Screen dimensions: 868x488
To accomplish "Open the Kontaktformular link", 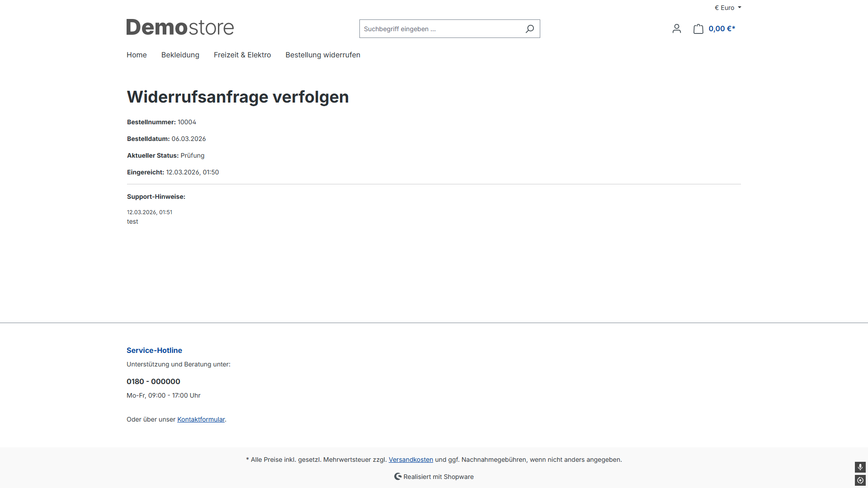I will pyautogui.click(x=201, y=419).
